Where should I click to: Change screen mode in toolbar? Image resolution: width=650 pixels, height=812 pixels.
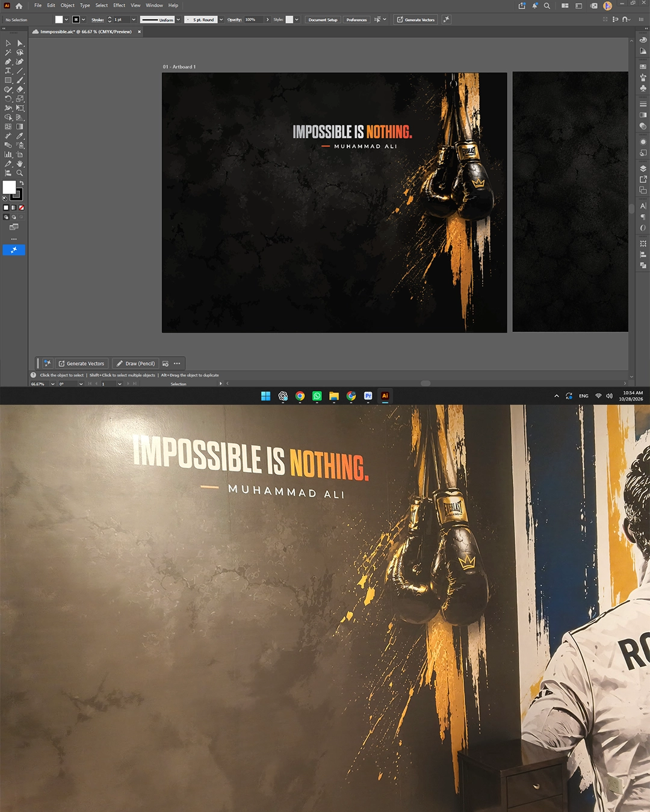[x=14, y=227]
